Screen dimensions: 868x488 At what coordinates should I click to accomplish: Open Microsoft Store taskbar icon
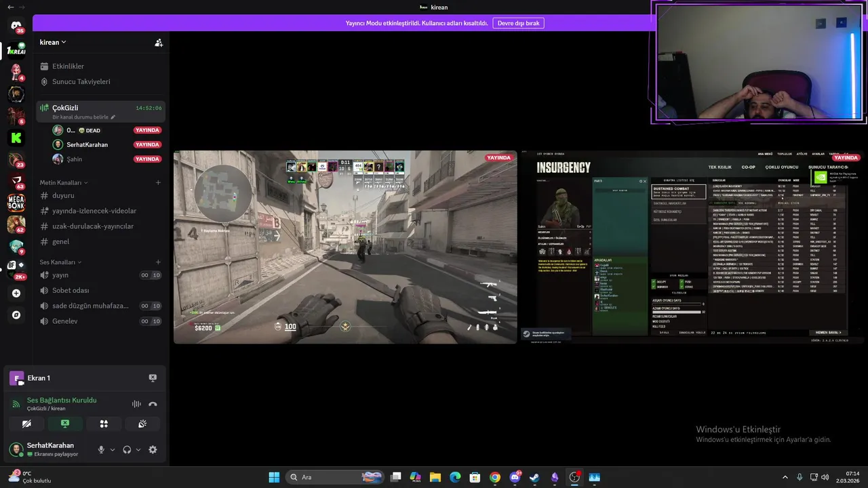pos(475,477)
